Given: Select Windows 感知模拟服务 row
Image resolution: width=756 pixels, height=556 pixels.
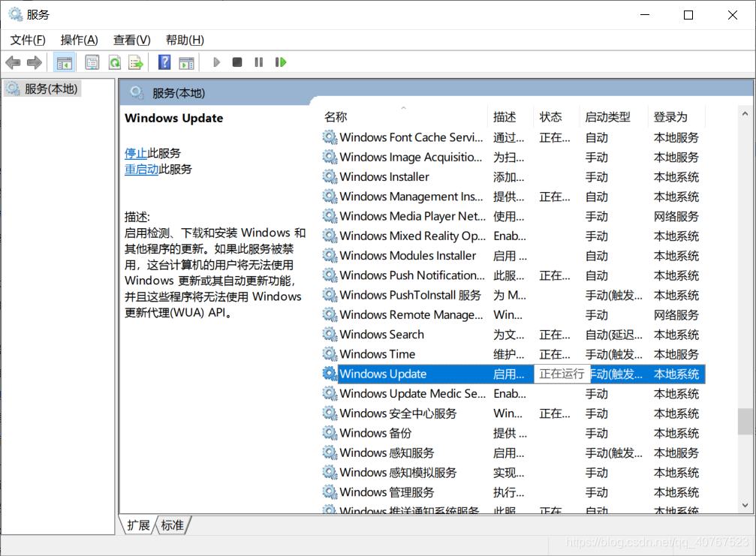Looking at the screenshot, I should [x=513, y=473].
